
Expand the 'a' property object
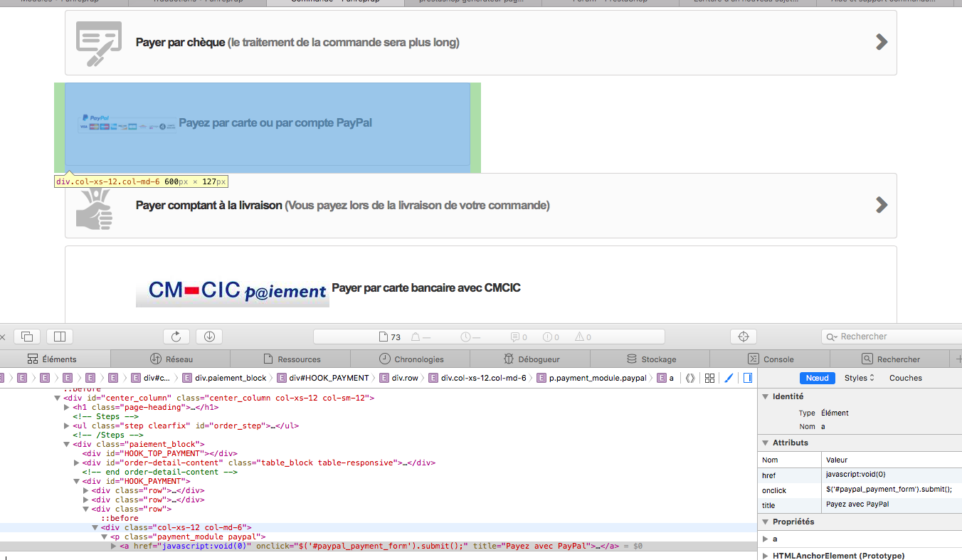[x=766, y=539]
